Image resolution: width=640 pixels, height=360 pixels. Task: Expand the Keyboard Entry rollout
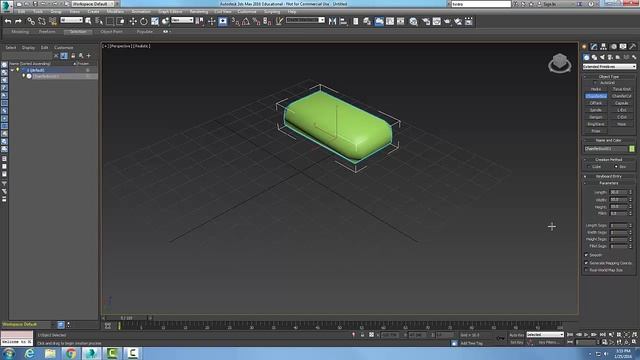click(609, 176)
